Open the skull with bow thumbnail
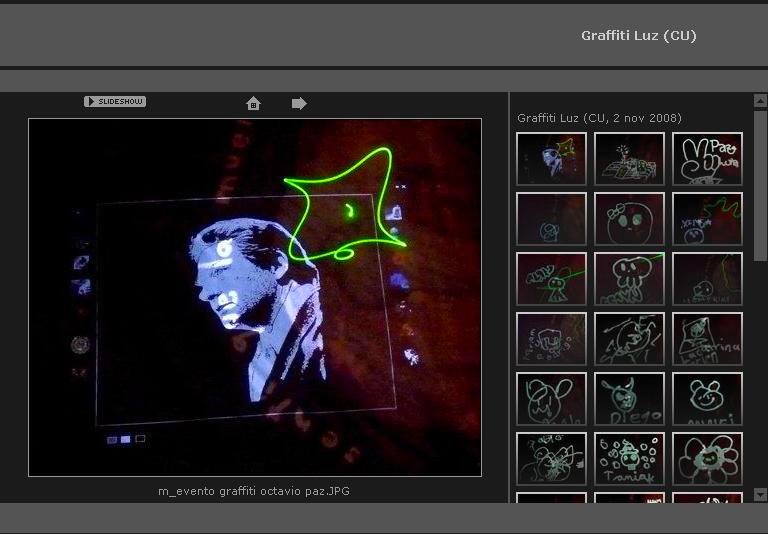 pos(629,219)
